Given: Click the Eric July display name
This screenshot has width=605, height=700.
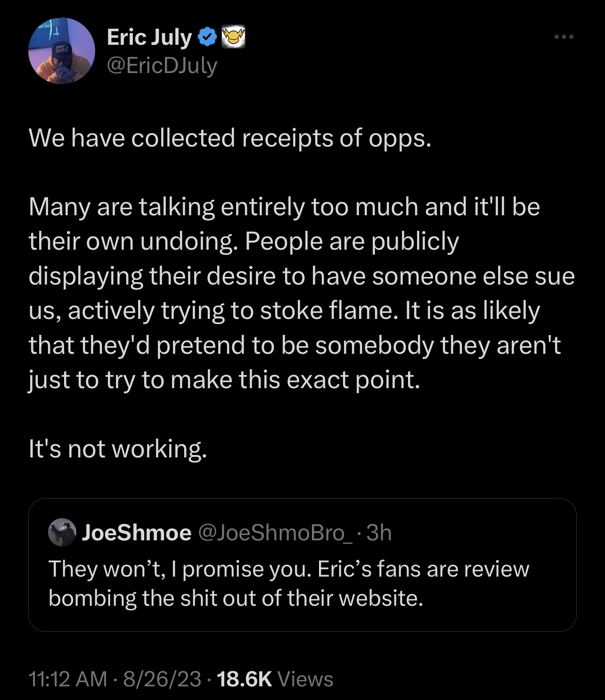Looking at the screenshot, I should [x=149, y=37].
